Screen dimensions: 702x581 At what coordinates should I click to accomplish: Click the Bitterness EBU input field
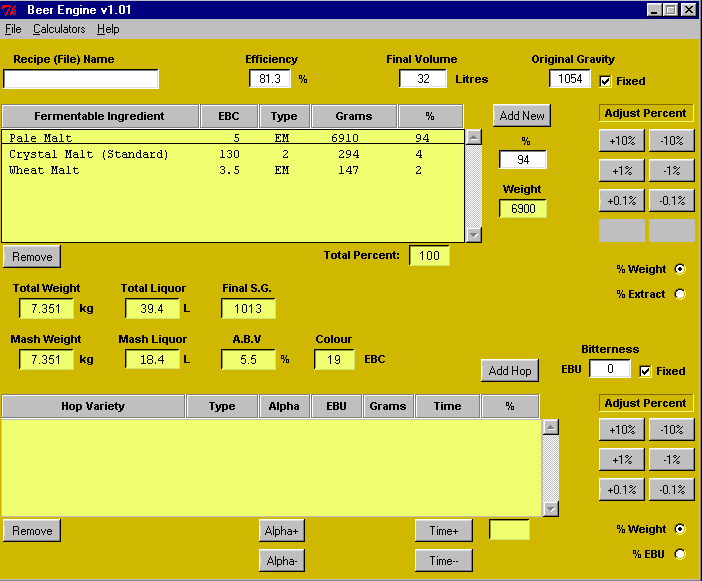tap(610, 369)
